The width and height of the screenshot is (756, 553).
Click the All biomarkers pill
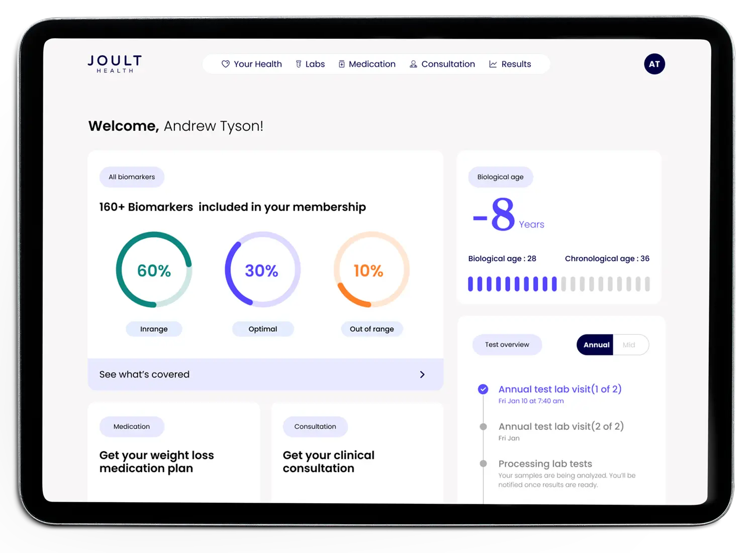pyautogui.click(x=132, y=177)
